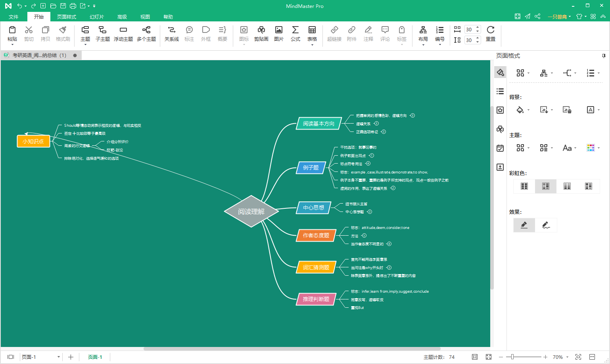This screenshot has height=364, width=610.
Task: Add Multiple Topics (多个主题)
Action: [x=146, y=34]
